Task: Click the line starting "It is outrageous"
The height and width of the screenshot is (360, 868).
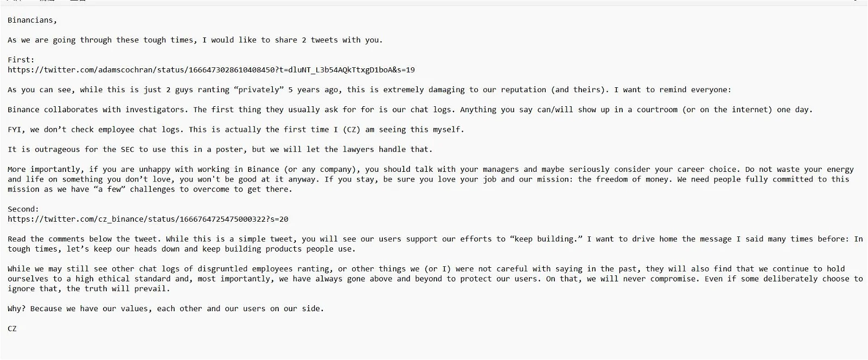Action: [220, 150]
